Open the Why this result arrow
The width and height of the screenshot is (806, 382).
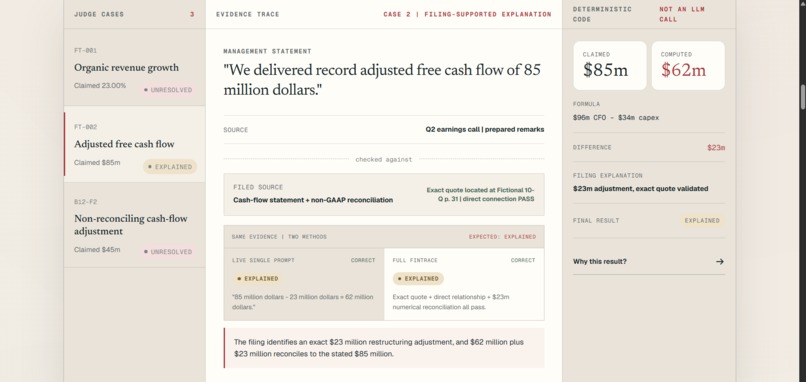(720, 262)
